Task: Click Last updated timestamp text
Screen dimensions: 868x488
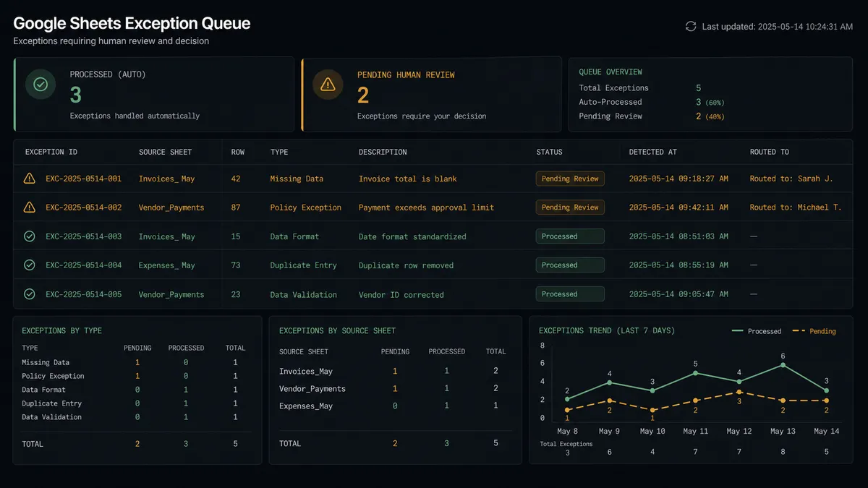Action: [778, 27]
